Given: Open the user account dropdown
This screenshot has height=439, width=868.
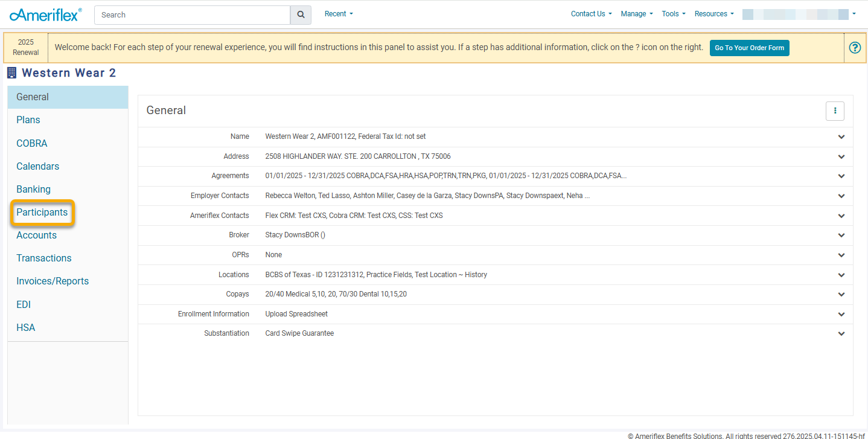Looking at the screenshot, I should point(799,14).
